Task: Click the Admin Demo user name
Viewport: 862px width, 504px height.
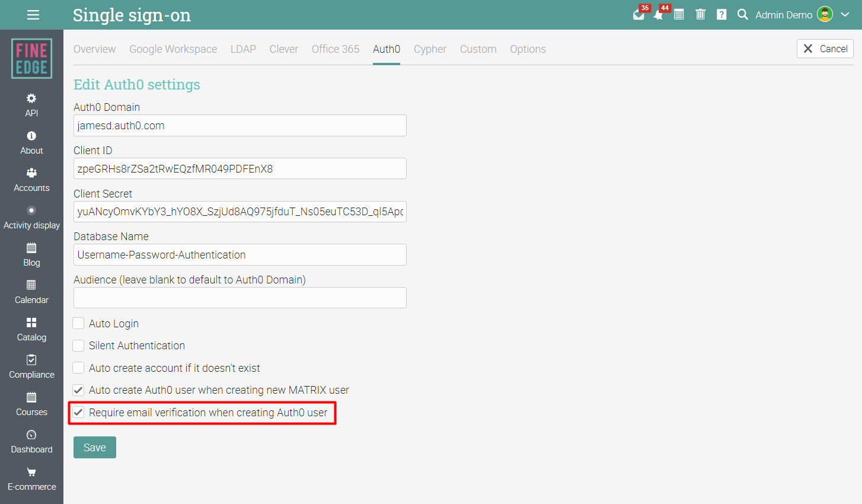Action: click(784, 15)
